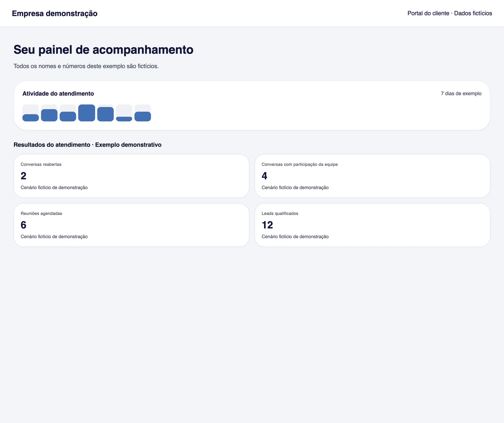Select the value 4 in the team participation card
Image resolution: width=504 pixels, height=423 pixels.
coord(265,176)
